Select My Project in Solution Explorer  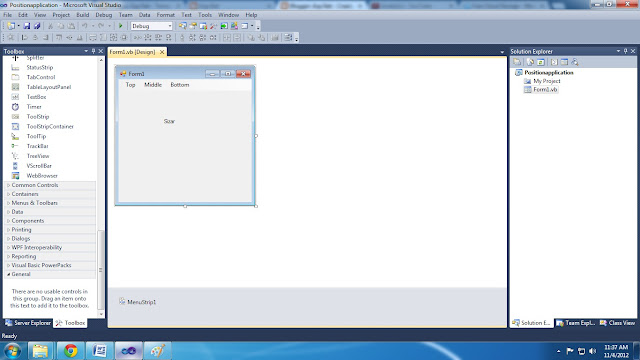point(547,81)
